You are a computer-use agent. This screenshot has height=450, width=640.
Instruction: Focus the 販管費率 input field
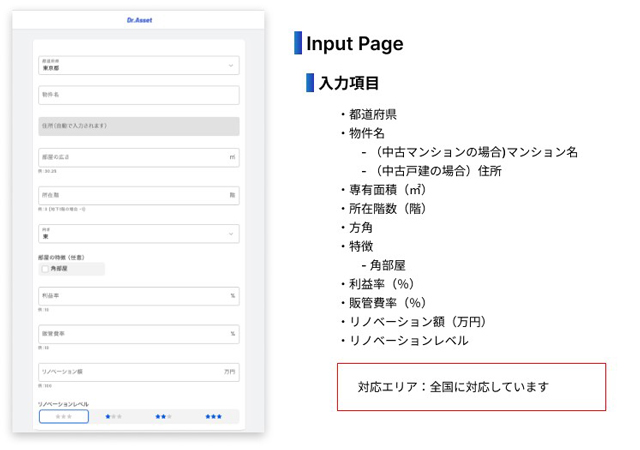(139, 334)
